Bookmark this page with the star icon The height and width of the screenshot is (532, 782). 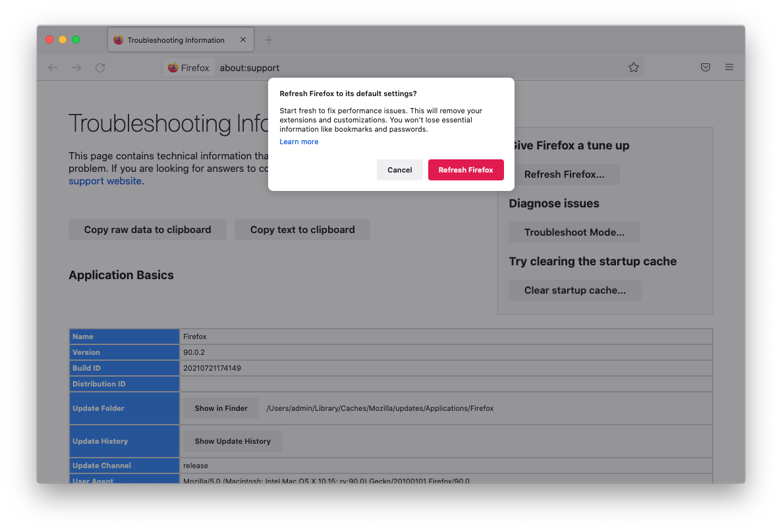[x=633, y=67]
